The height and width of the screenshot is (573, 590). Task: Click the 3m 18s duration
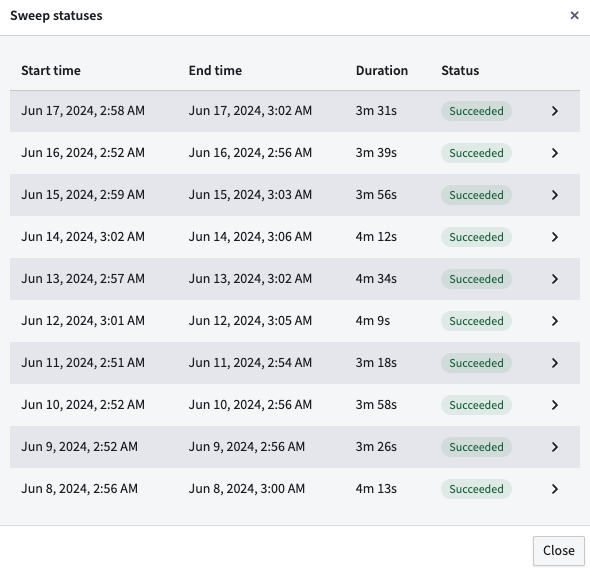coord(376,363)
